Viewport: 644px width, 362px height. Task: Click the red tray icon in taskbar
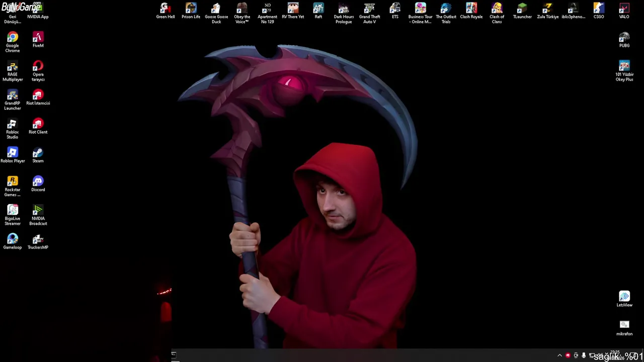(568, 355)
